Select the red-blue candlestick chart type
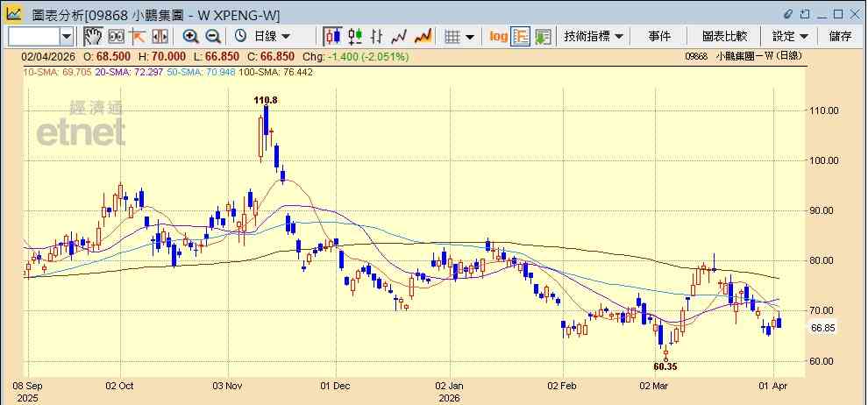 click(x=332, y=37)
